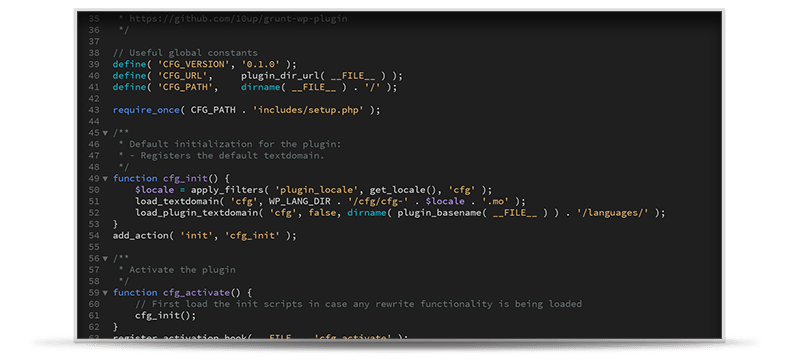Click the 'init' string on line 54
This screenshot has height=361, width=800.
pos(196,236)
